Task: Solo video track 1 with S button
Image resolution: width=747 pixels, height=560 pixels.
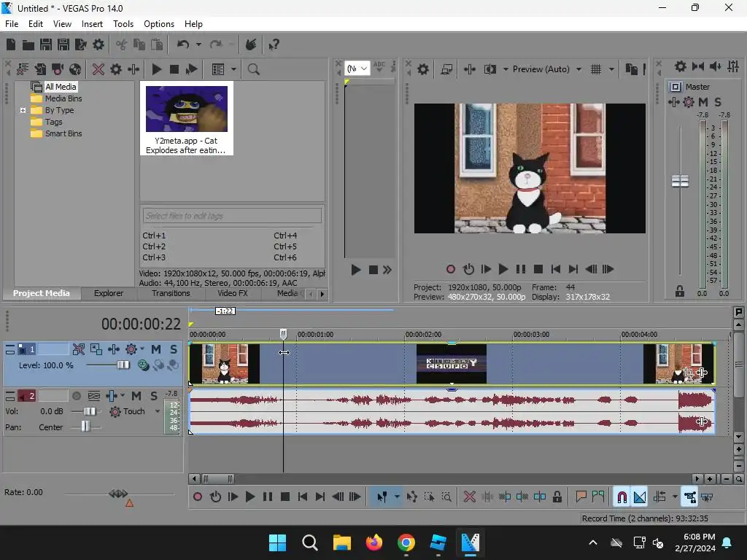Action: tap(174, 349)
